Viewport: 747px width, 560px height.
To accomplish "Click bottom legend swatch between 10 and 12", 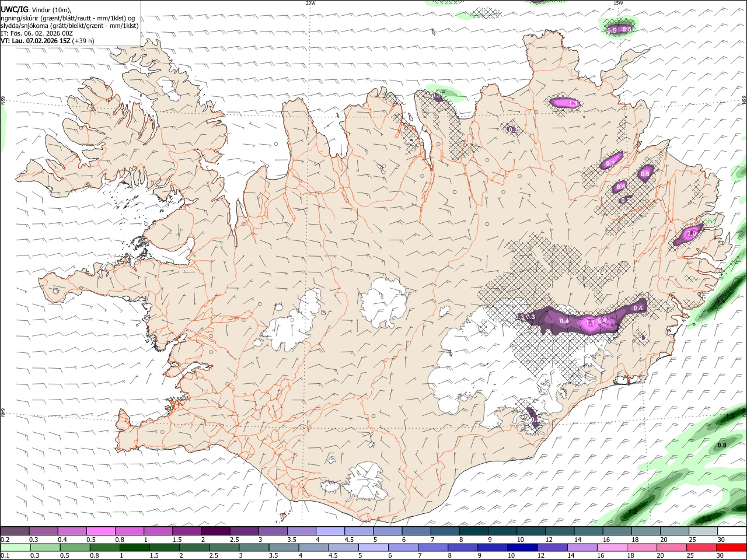I will coord(522,547).
